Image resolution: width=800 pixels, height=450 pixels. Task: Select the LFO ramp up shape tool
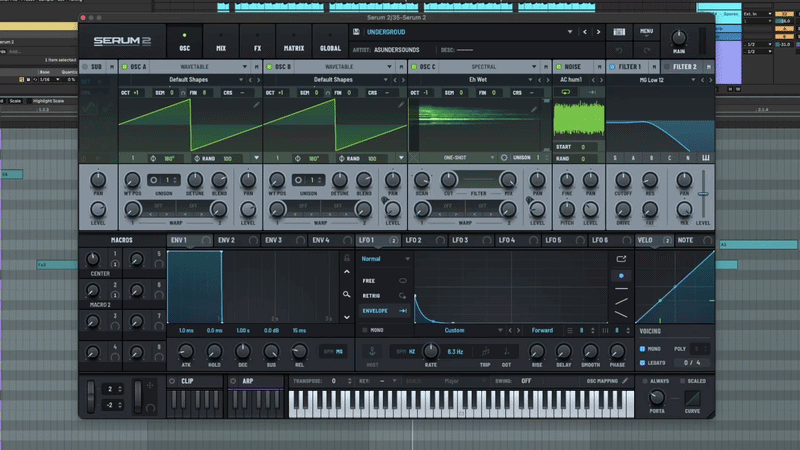[621, 302]
